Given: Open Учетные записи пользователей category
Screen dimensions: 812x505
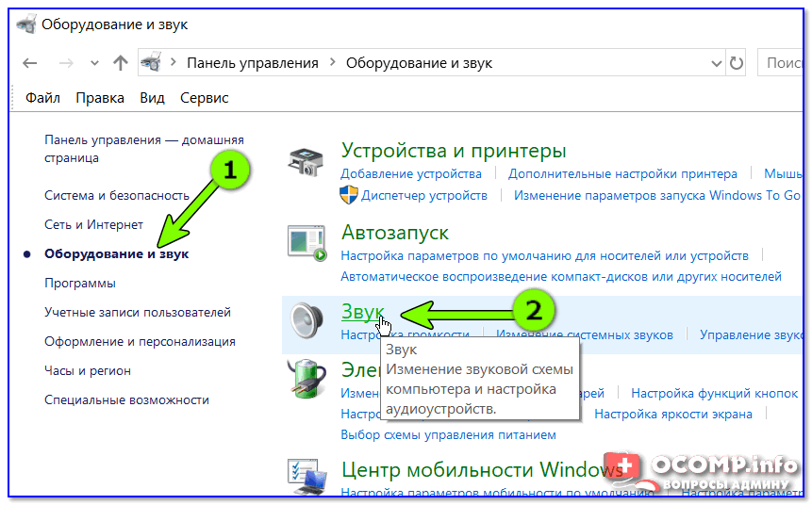Looking at the screenshot, I should 138,313.
